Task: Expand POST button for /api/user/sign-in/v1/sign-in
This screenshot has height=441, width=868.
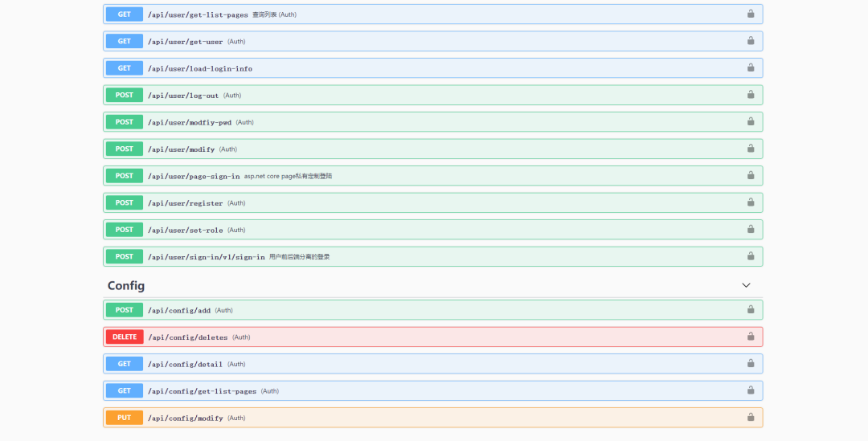Action: (x=125, y=256)
